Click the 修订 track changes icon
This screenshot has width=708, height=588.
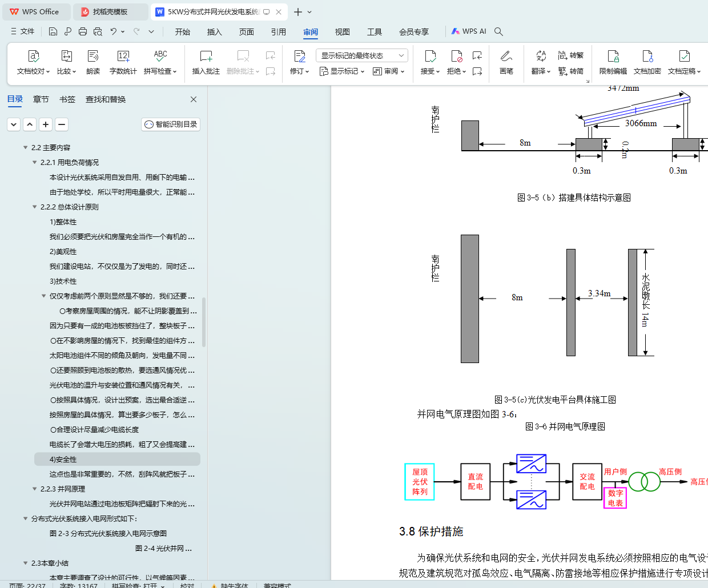tap(300, 56)
